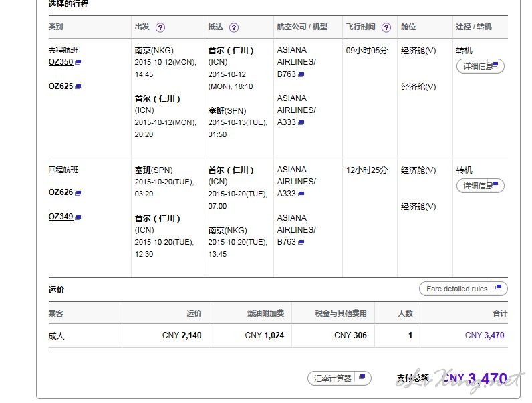The height and width of the screenshot is (403, 532).
Task: Click the 类别 column header
Action: [x=55, y=27]
